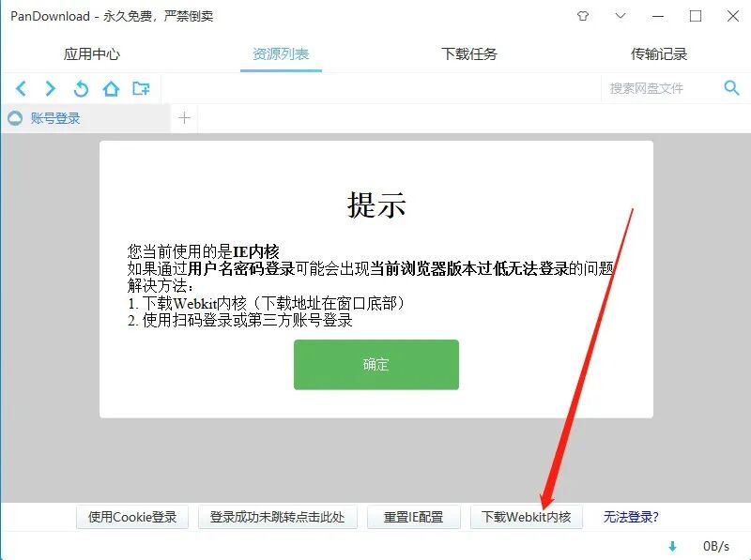751x560 pixels.
Task: Go to the home directory icon
Action: pos(111,88)
